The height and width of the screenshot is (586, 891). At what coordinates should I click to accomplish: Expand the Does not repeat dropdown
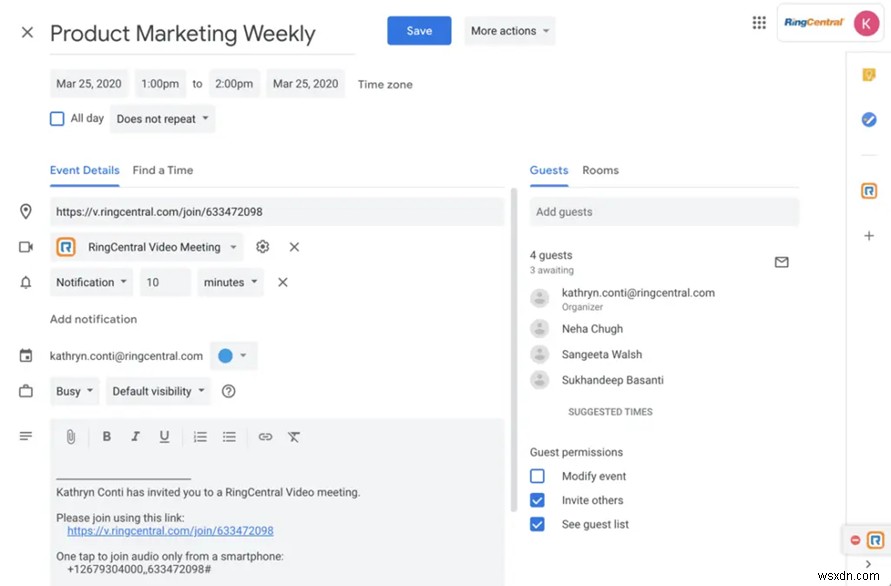(163, 119)
